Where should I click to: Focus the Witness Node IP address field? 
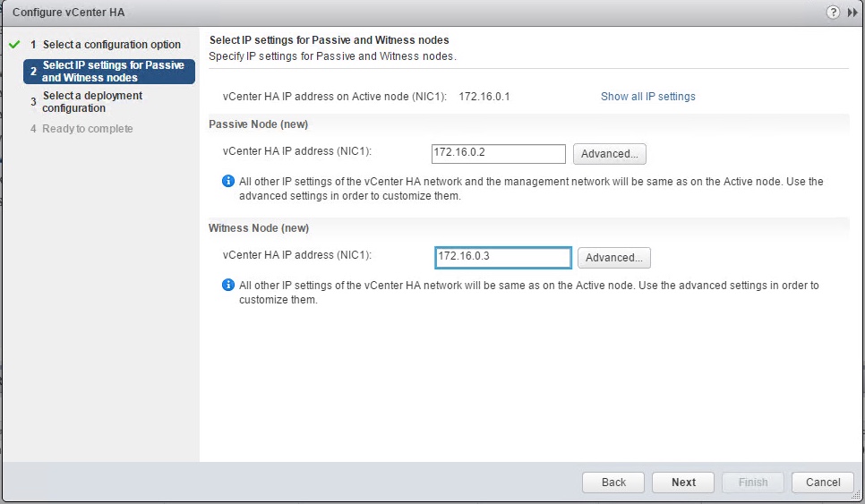pos(502,257)
